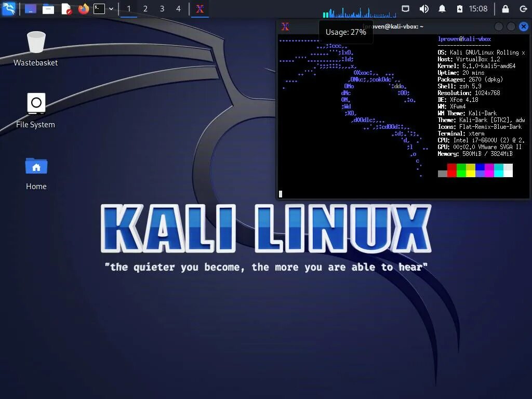Viewport: 532px width, 399px height.
Task: Launch Firefox from the top panel
Action: tap(84, 9)
